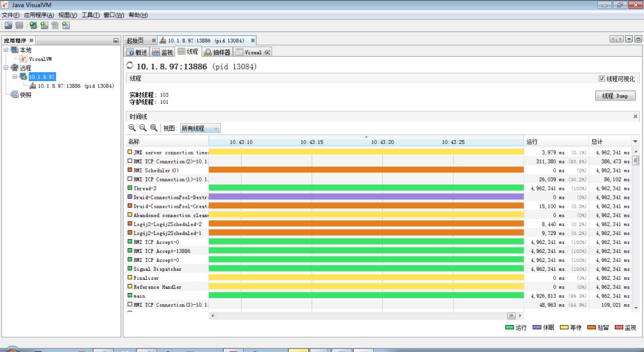Sort threads by 名称 column header
644x352 pixels.
pos(167,141)
